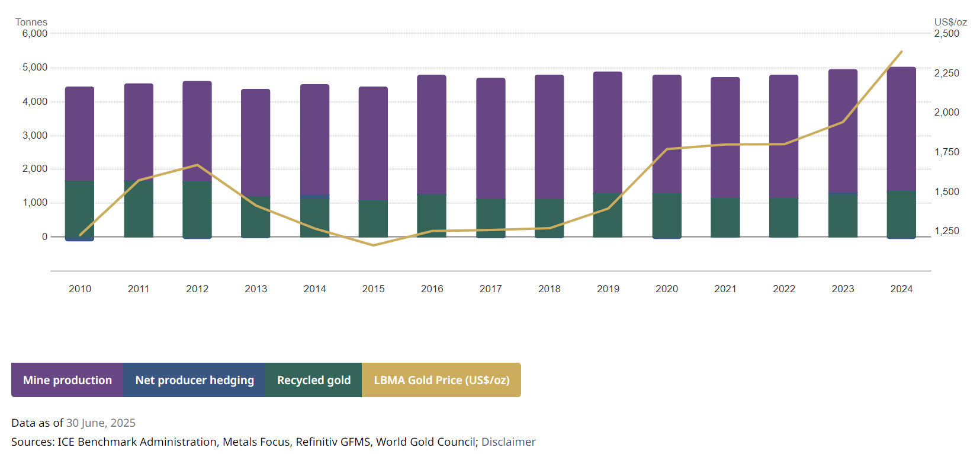This screenshot has width=980, height=454.
Task: Click the gold price line point at 2024
Action: pyautogui.click(x=901, y=52)
